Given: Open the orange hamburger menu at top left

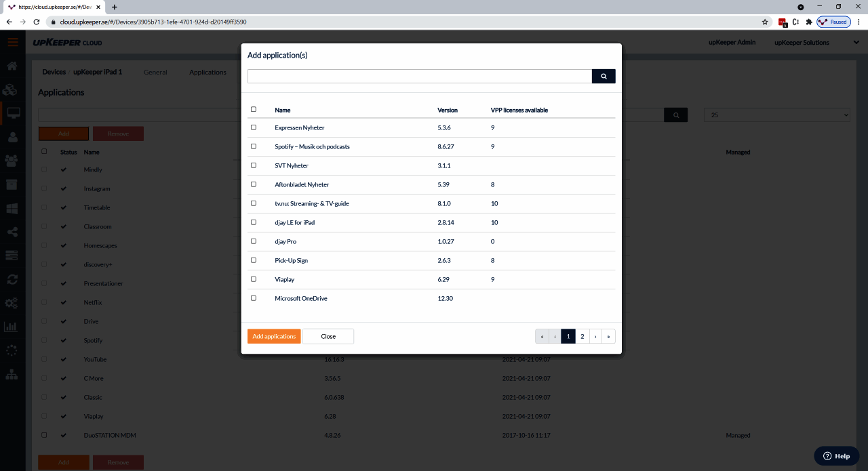Looking at the screenshot, I should pos(12,41).
